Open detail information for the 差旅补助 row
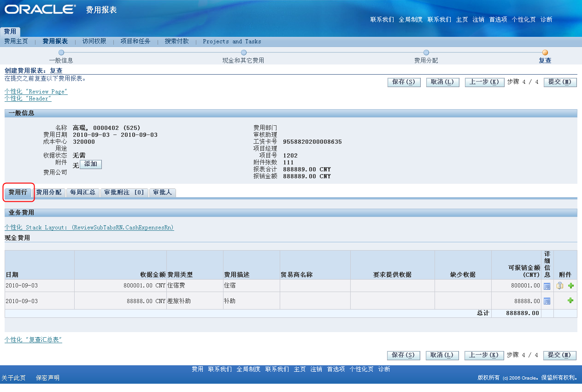This screenshot has height=392, width=582. (x=547, y=301)
